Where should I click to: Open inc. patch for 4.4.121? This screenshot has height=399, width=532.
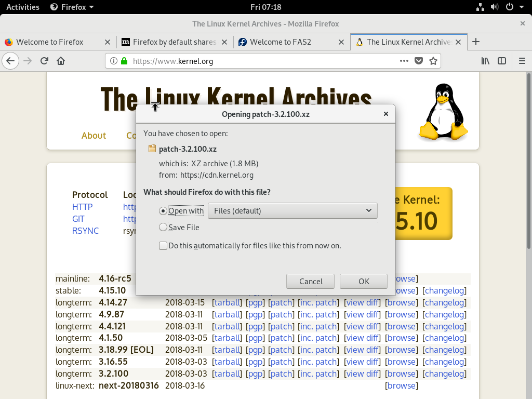point(318,326)
